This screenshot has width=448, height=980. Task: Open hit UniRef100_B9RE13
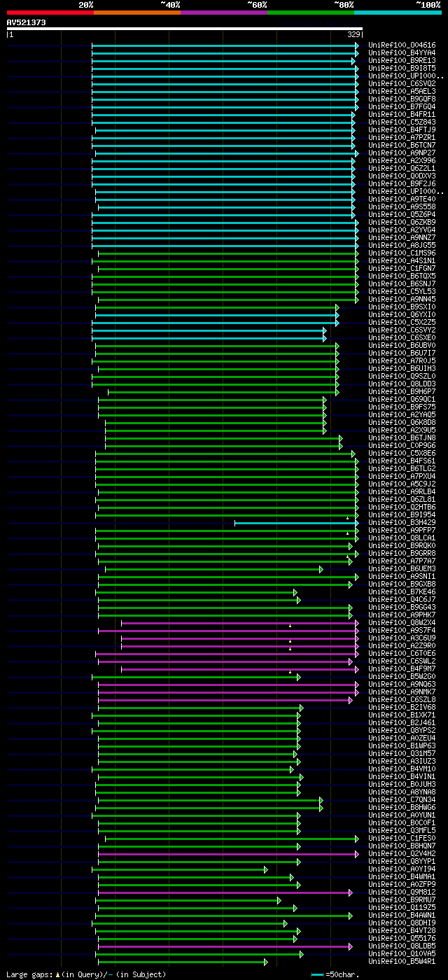402,60
